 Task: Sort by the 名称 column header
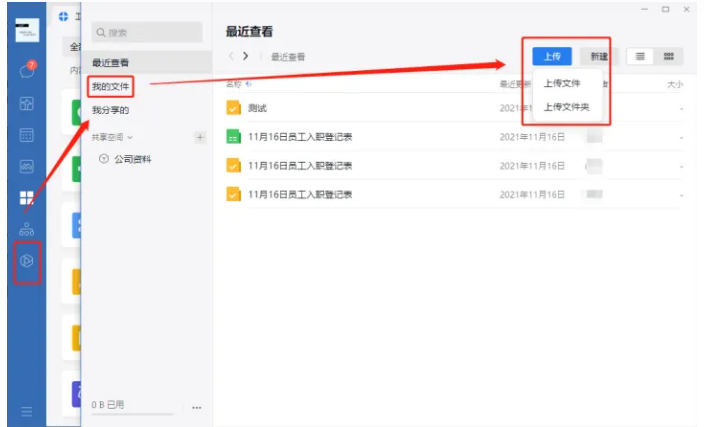click(x=233, y=84)
